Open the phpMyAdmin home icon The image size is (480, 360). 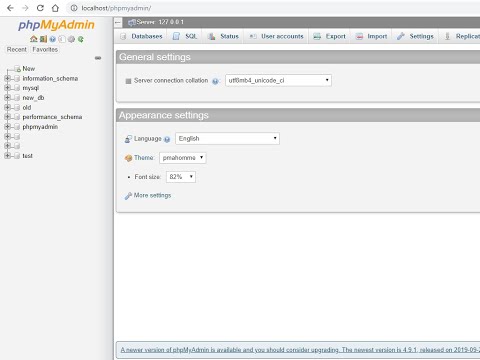tap(33, 39)
